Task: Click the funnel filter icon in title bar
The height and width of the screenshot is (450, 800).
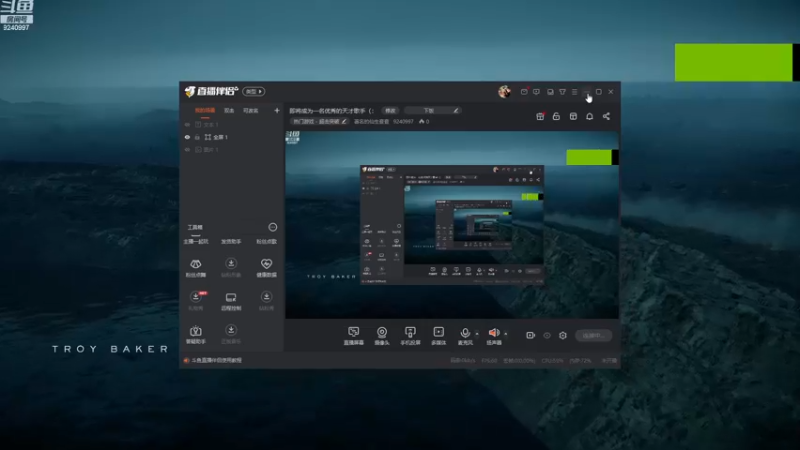Action: [x=562, y=92]
